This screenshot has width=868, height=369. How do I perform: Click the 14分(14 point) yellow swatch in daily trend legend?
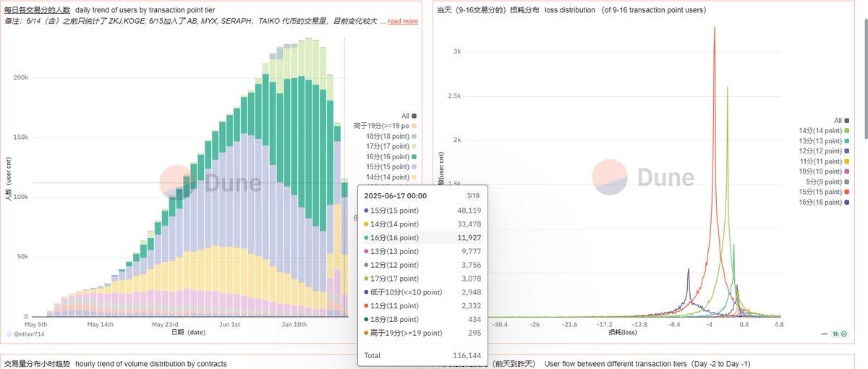pyautogui.click(x=414, y=177)
